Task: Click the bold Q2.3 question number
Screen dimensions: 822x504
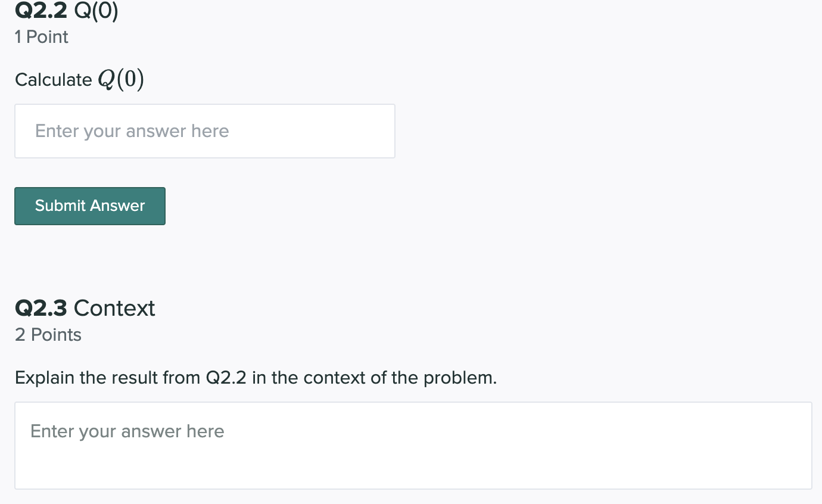Action: 41,308
